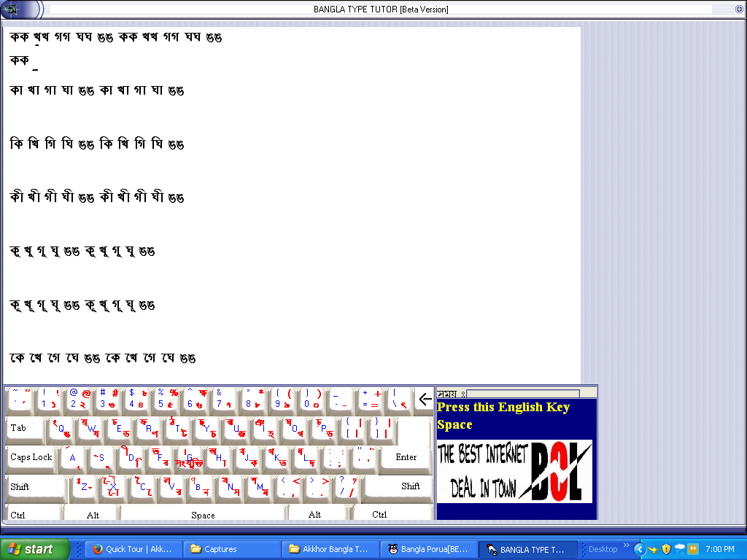Click the Bangla logo icon in title bar corner
The height and width of the screenshot is (560, 747).
(x=13, y=9)
